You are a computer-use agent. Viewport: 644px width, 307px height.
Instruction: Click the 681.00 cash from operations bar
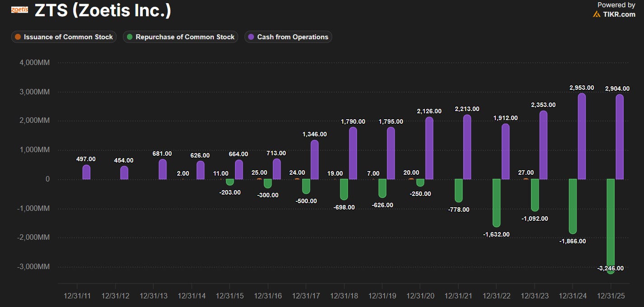[163, 169]
